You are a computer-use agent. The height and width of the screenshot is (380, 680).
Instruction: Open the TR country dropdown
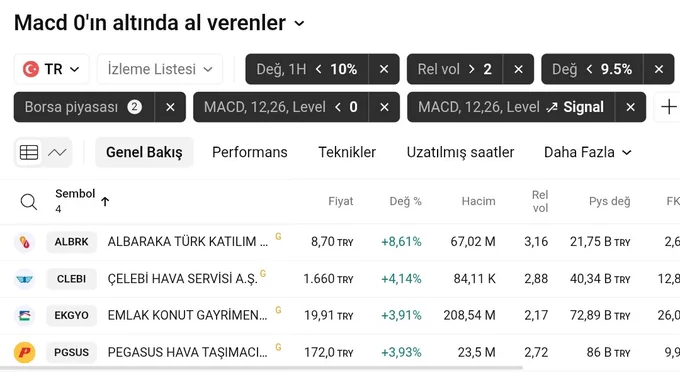52,69
